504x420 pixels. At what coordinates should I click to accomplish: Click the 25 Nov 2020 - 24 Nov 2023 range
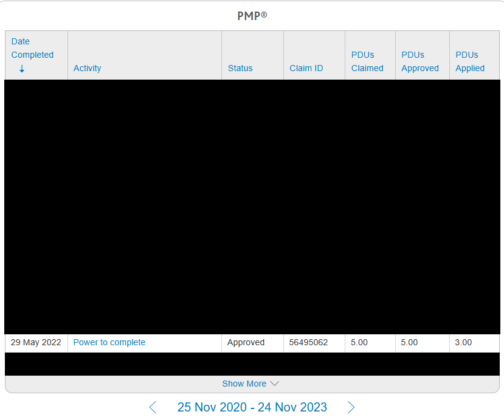pos(252,407)
